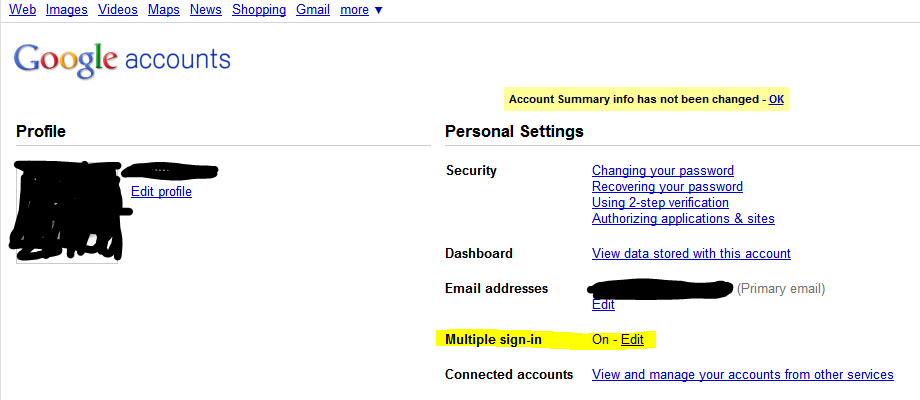This screenshot has height=400, width=920.
Task: Open Using 2-step verification link
Action: 660,203
